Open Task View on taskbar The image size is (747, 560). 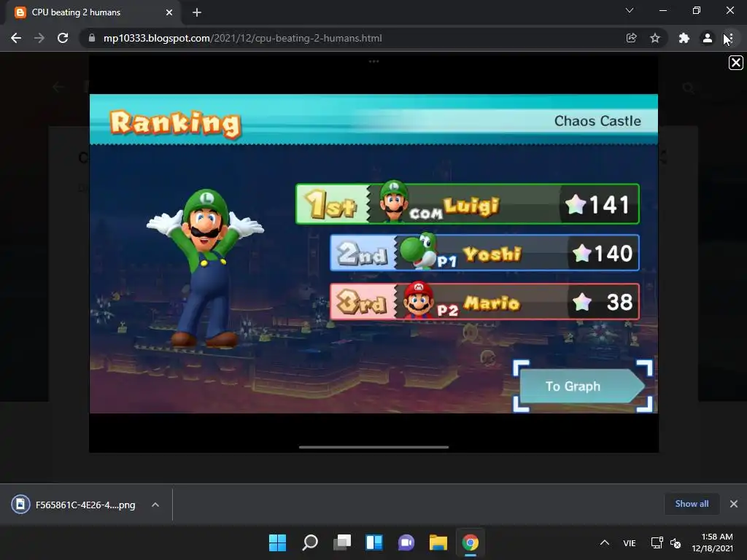(x=342, y=542)
